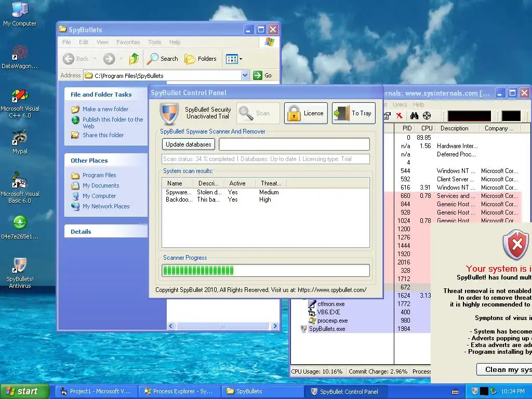
Task: Toggle the Folders pane in Explorer
Action: pos(200,59)
